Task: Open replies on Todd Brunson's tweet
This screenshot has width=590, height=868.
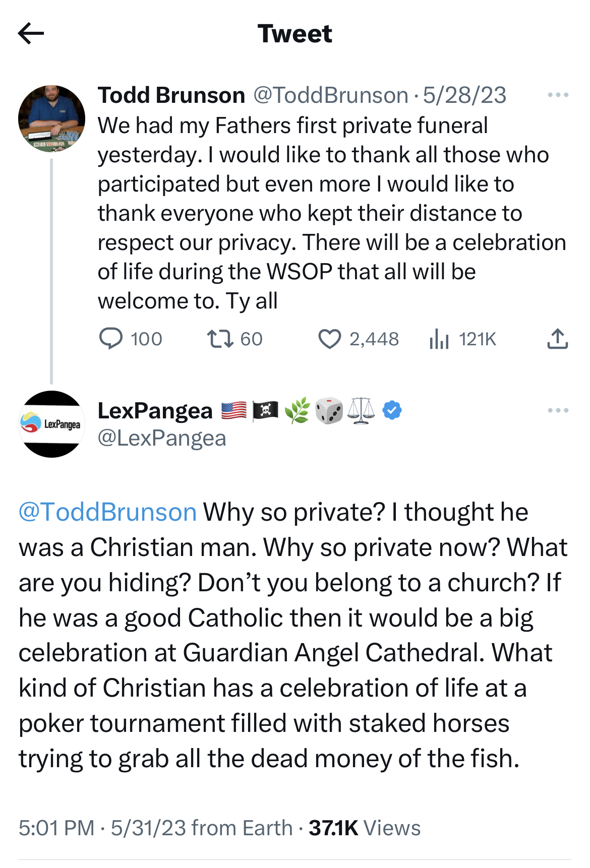Action: click(x=111, y=339)
